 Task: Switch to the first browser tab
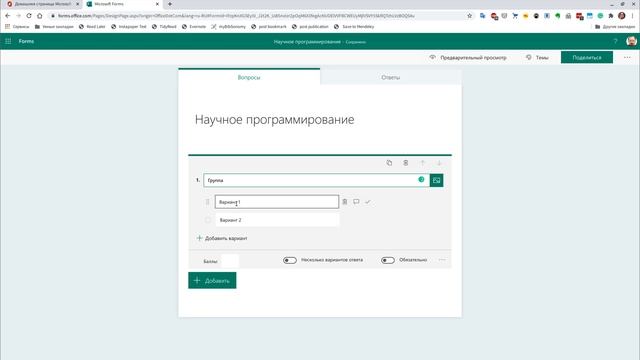click(42, 4)
